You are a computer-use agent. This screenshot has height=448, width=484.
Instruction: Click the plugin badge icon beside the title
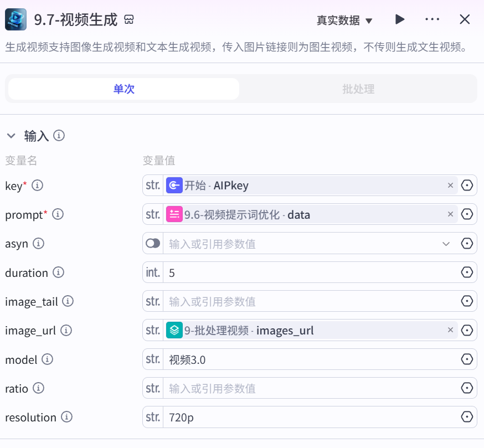pyautogui.click(x=129, y=20)
